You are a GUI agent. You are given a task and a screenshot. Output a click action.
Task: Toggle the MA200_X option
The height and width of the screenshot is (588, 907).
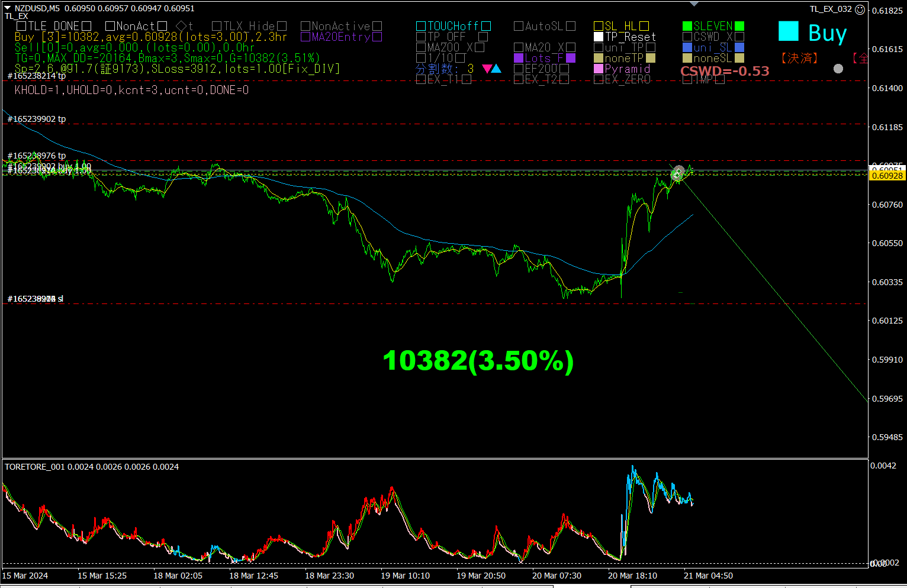(451, 47)
